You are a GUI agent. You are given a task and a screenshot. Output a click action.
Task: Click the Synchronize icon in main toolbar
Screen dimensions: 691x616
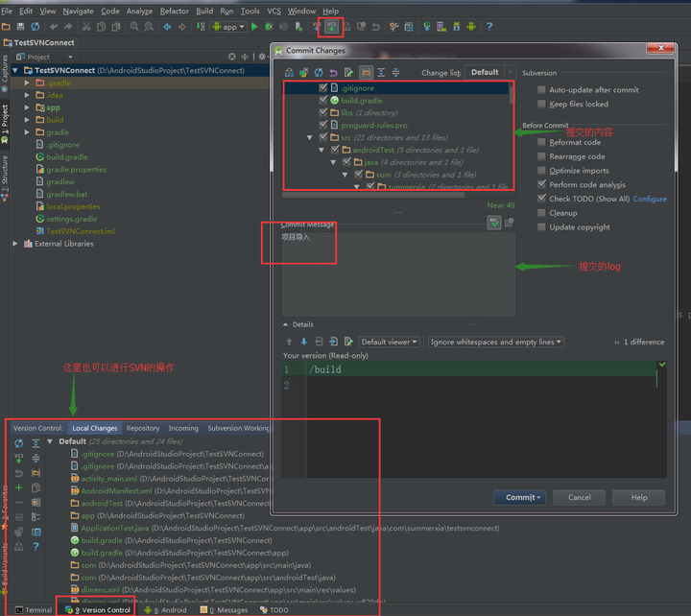36,27
